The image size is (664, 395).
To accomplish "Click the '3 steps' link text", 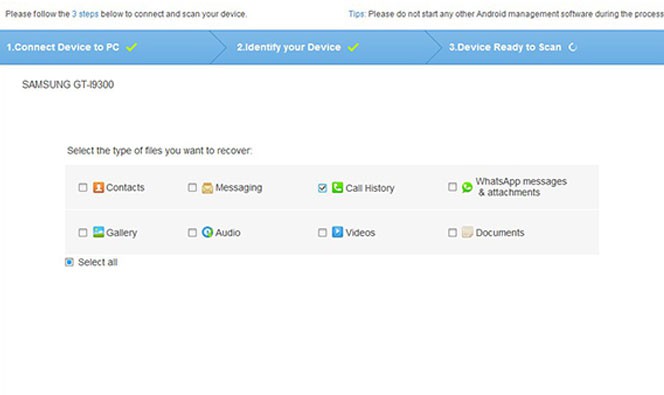I will [85, 14].
